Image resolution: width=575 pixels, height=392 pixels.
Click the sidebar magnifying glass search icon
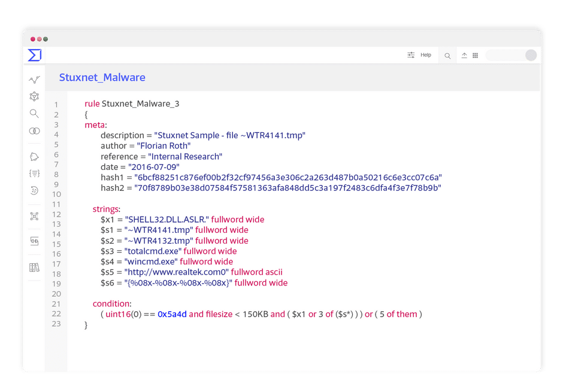[34, 114]
